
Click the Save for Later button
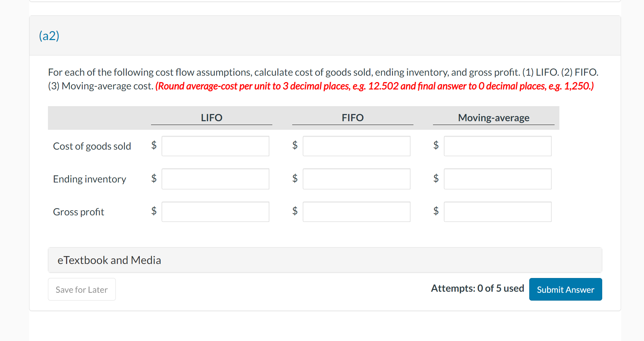(x=82, y=290)
